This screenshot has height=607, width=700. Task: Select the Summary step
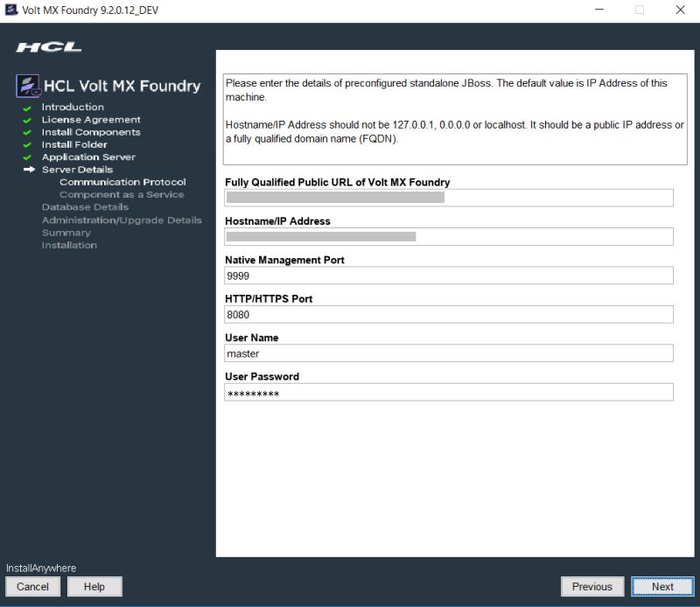coord(66,233)
